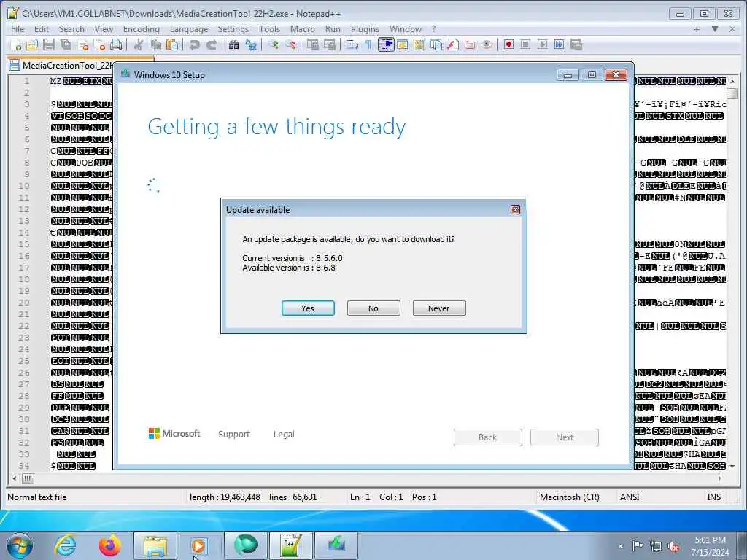747x560 pixels.
Task: Open the File menu in Notepad++
Action: (18, 29)
